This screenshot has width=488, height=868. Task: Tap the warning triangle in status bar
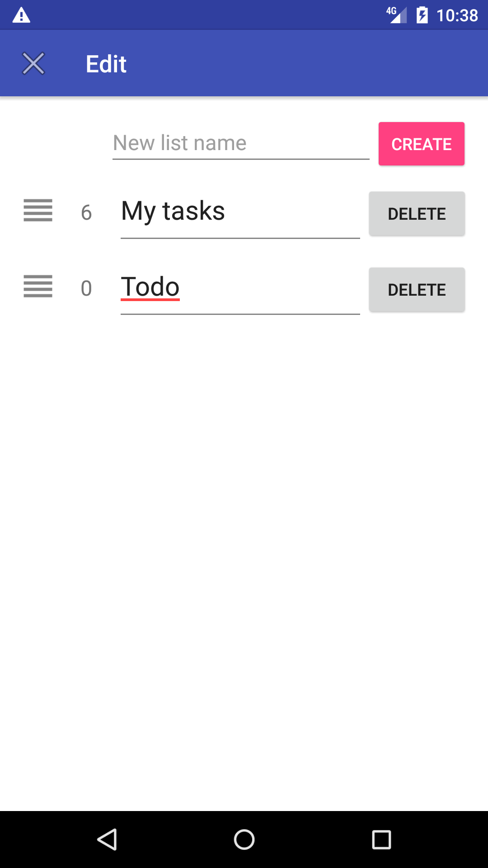pyautogui.click(x=21, y=15)
